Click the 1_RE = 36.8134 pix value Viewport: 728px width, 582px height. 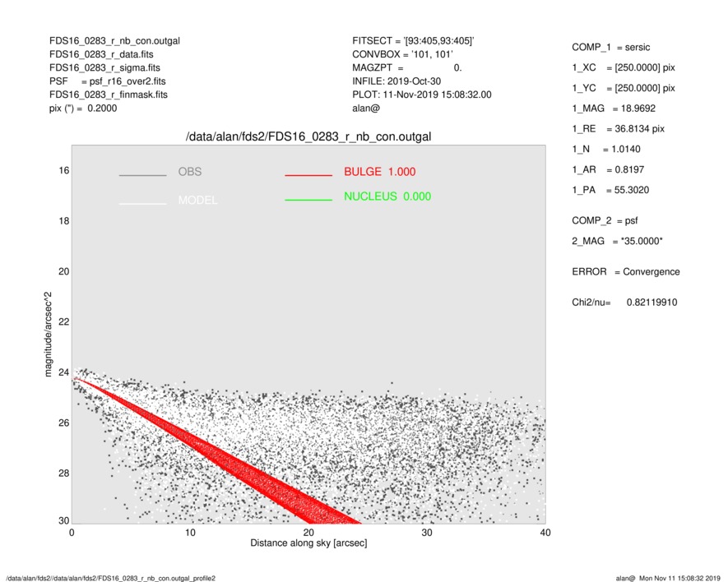[618, 129]
